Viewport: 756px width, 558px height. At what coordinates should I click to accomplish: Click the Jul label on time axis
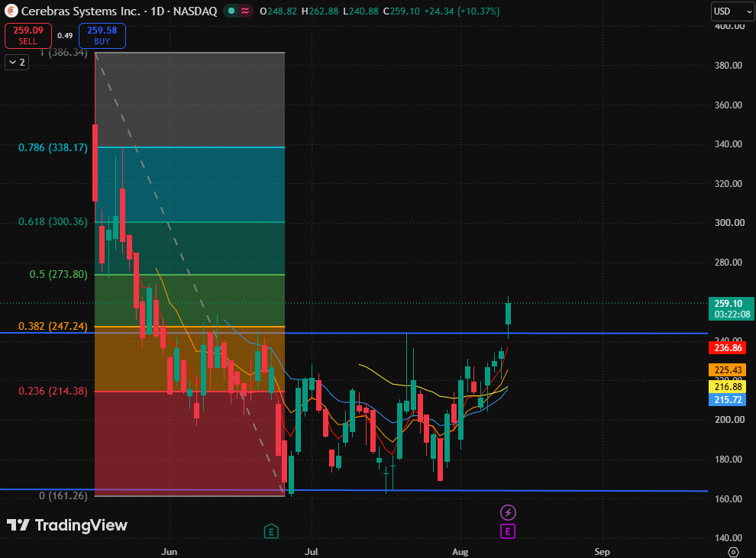click(311, 552)
